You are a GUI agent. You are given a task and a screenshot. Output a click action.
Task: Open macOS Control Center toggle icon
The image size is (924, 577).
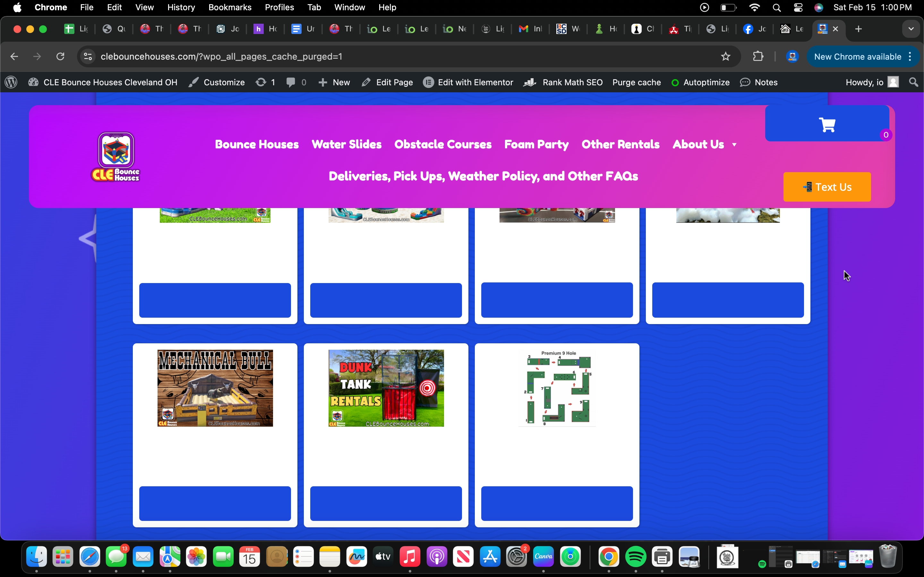pos(798,7)
